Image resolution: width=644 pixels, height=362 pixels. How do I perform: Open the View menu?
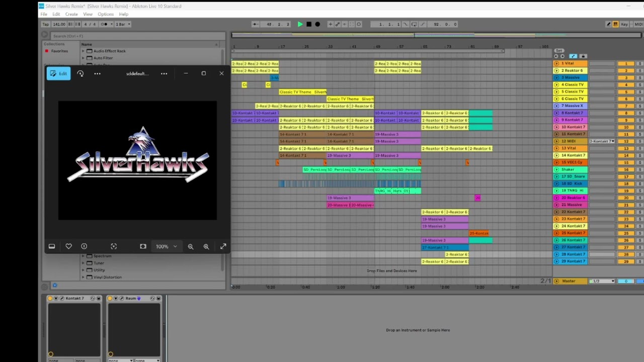88,14
